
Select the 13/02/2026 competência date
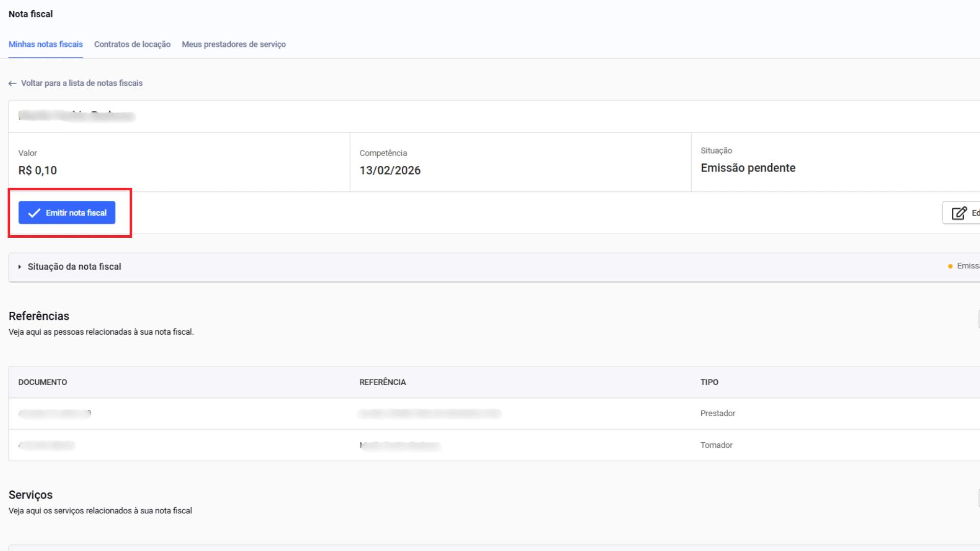[x=390, y=170]
